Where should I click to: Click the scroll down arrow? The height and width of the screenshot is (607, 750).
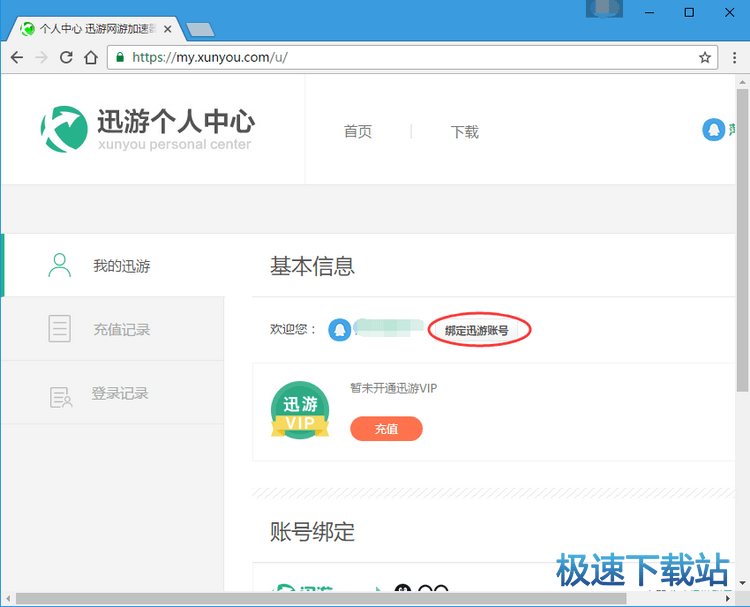point(742,584)
